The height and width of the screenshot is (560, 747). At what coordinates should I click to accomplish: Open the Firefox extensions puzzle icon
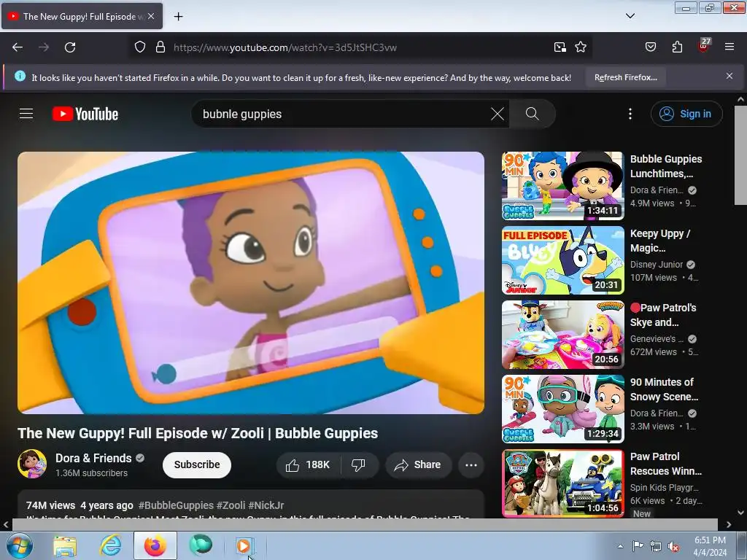[x=677, y=47]
